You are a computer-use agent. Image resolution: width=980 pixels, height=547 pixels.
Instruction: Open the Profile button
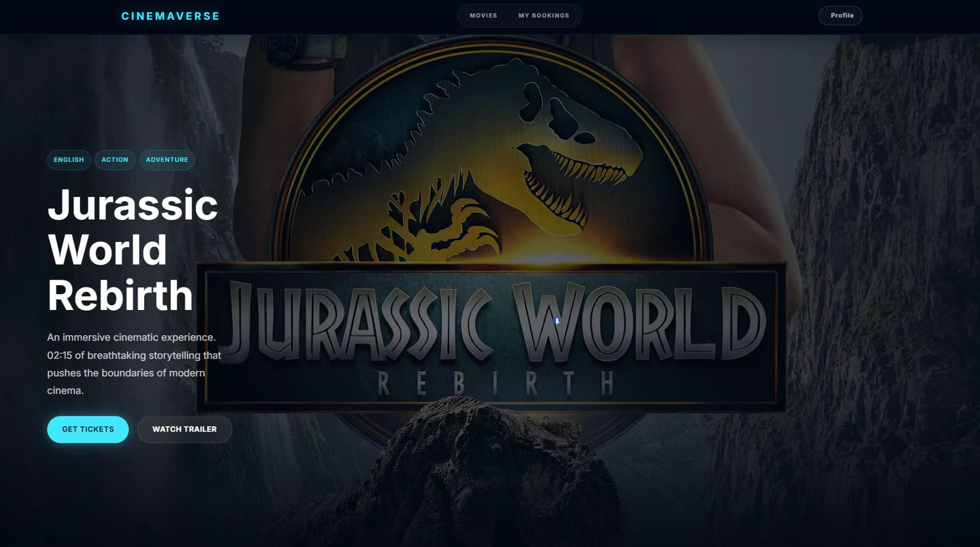tap(840, 15)
